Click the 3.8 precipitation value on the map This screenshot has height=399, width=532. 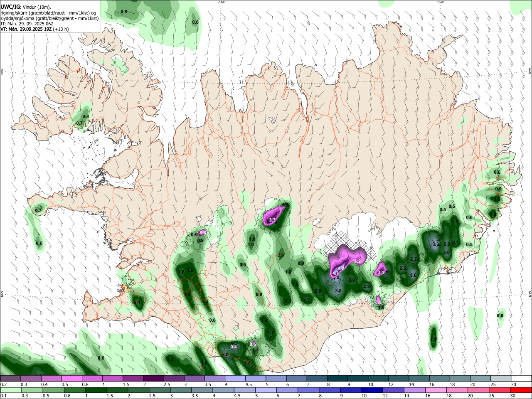[338, 291]
